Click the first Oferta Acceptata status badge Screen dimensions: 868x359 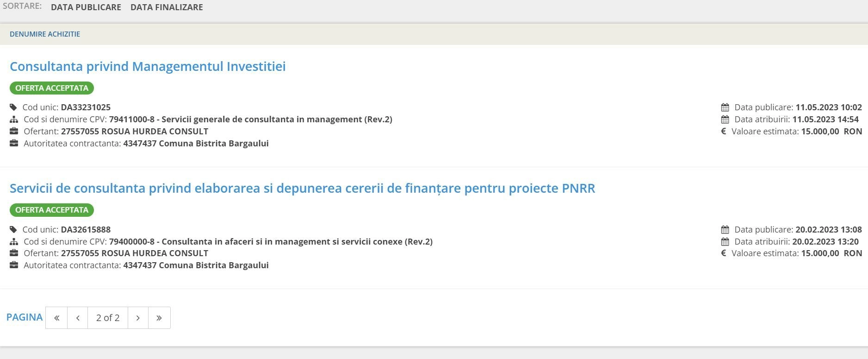pyautogui.click(x=52, y=88)
